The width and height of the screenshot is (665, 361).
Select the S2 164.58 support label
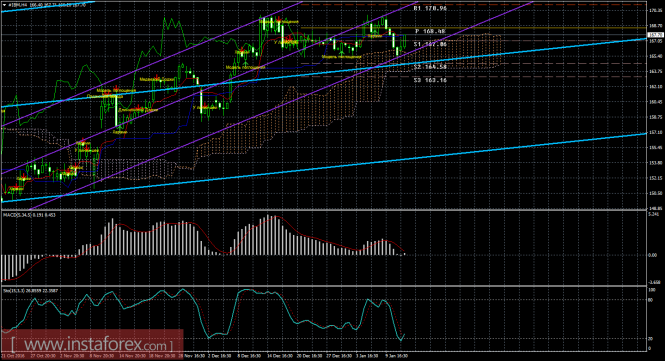click(430, 67)
